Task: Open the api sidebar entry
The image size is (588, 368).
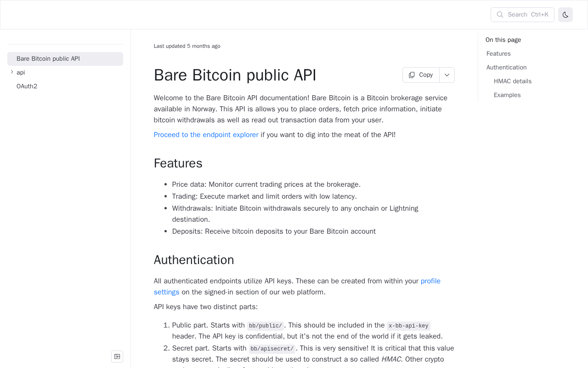Action: 21,73
